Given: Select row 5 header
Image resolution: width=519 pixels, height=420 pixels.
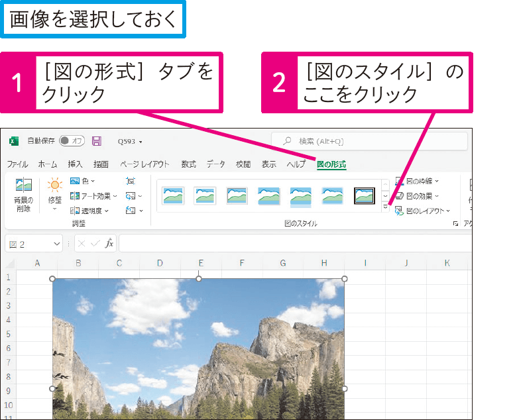Looking at the screenshot, I should (x=9, y=334).
